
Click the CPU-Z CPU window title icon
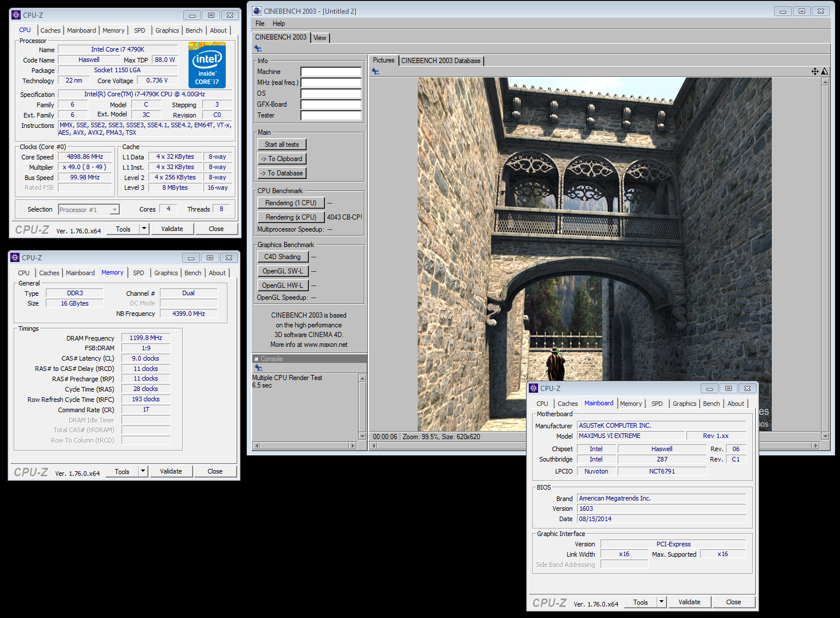point(15,15)
